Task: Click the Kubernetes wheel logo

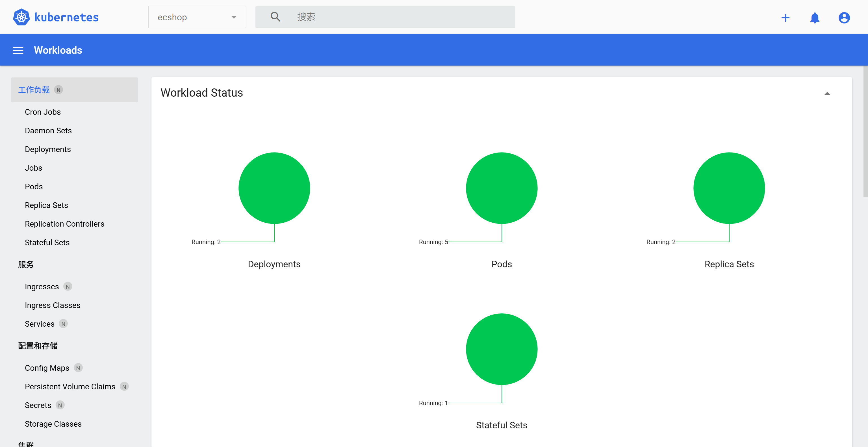Action: pyautogui.click(x=21, y=17)
